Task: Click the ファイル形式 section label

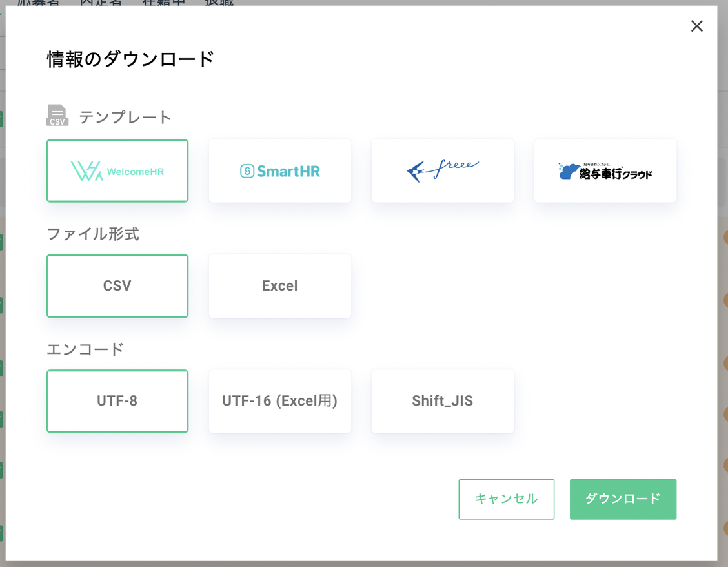Action: pos(93,234)
